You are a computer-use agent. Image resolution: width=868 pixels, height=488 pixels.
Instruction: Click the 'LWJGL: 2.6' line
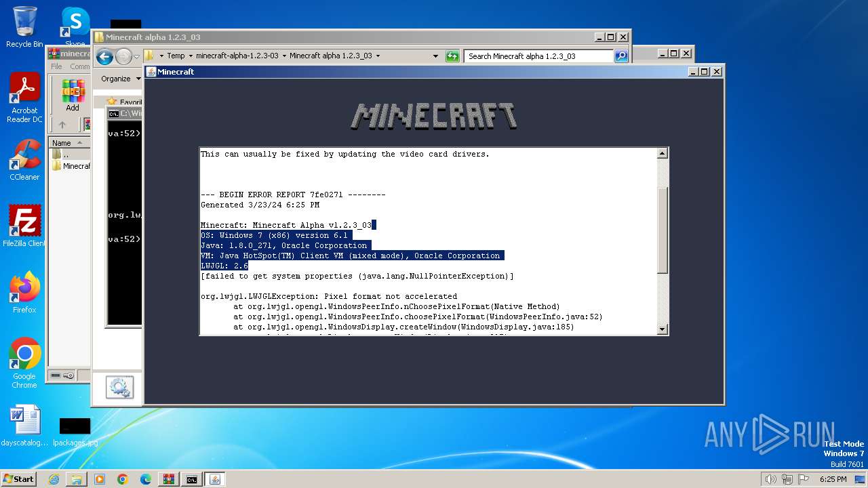click(x=224, y=266)
